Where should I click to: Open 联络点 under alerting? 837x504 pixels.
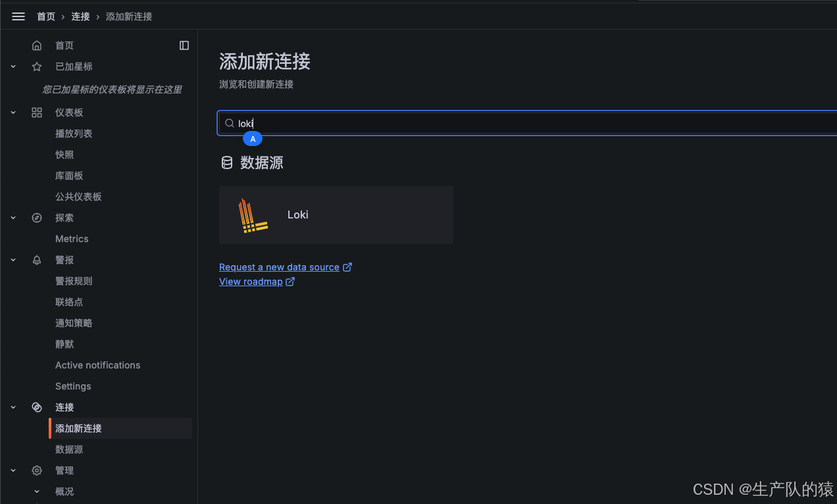(x=69, y=302)
